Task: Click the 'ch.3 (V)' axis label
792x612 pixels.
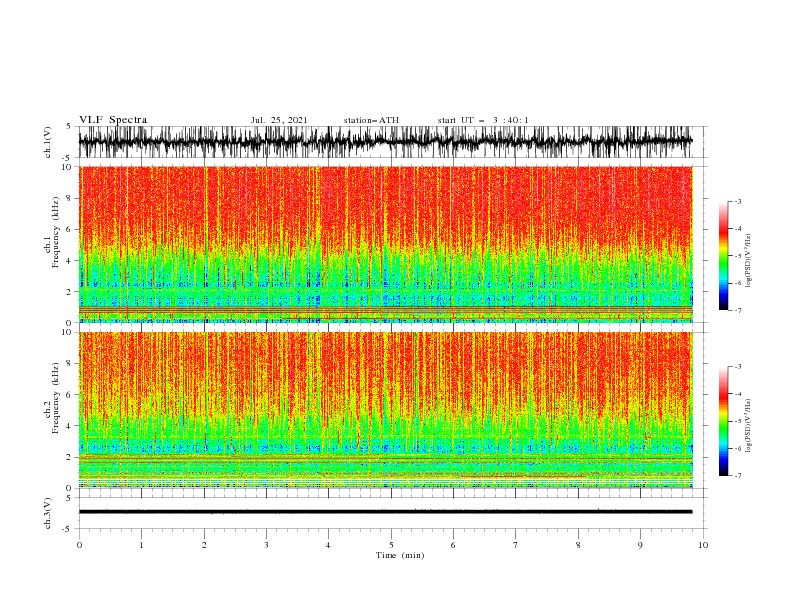Action: pos(48,513)
